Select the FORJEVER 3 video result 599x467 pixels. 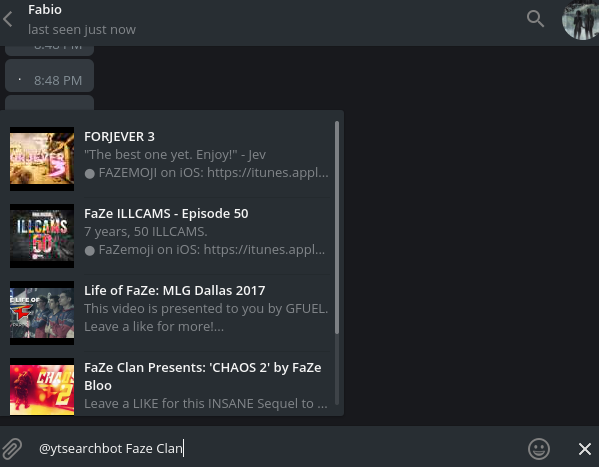coord(170,159)
